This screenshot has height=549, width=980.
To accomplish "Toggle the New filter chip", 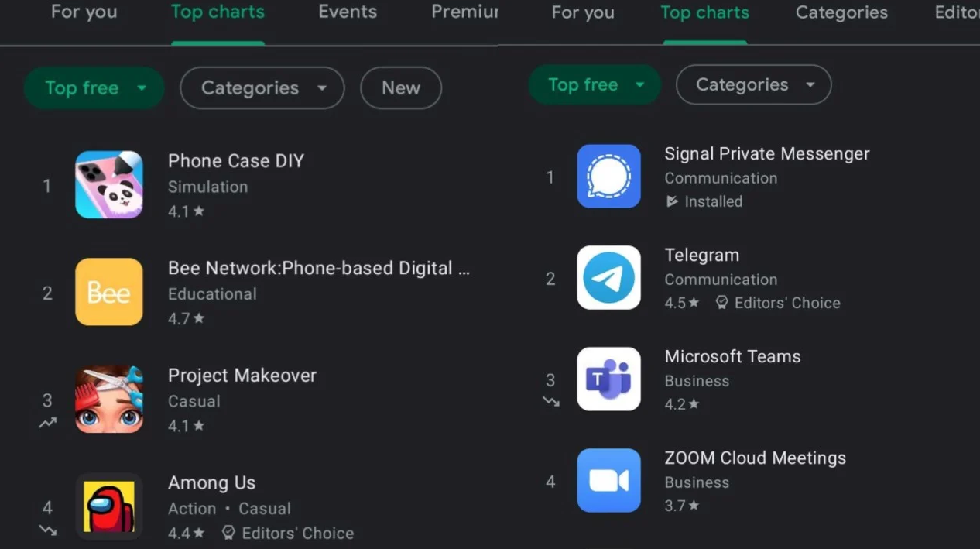I will click(x=401, y=88).
